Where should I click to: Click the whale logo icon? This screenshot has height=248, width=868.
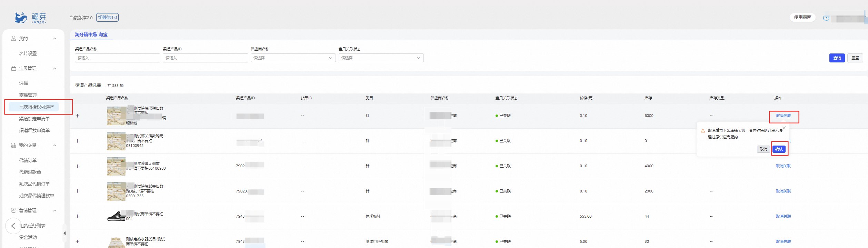pos(21,17)
